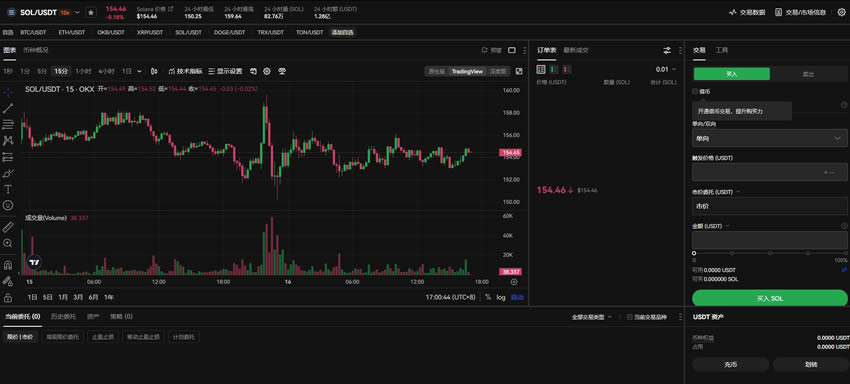
Task: Switch to the 工具 tab in trade panel
Action: tap(722, 50)
